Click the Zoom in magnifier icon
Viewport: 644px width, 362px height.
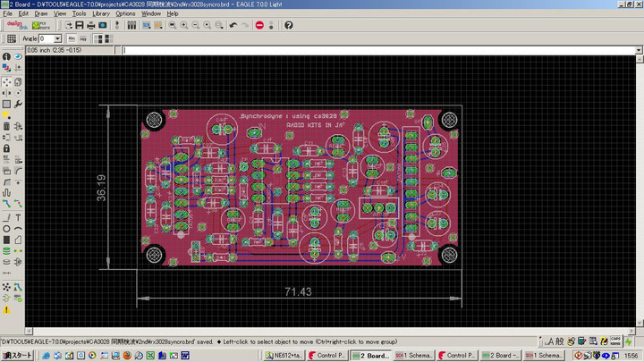point(183,25)
